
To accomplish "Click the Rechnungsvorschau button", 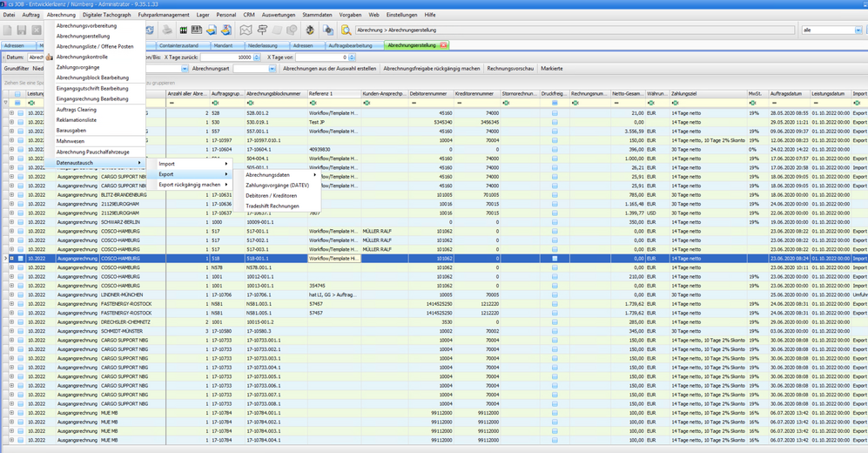I will click(x=510, y=69).
